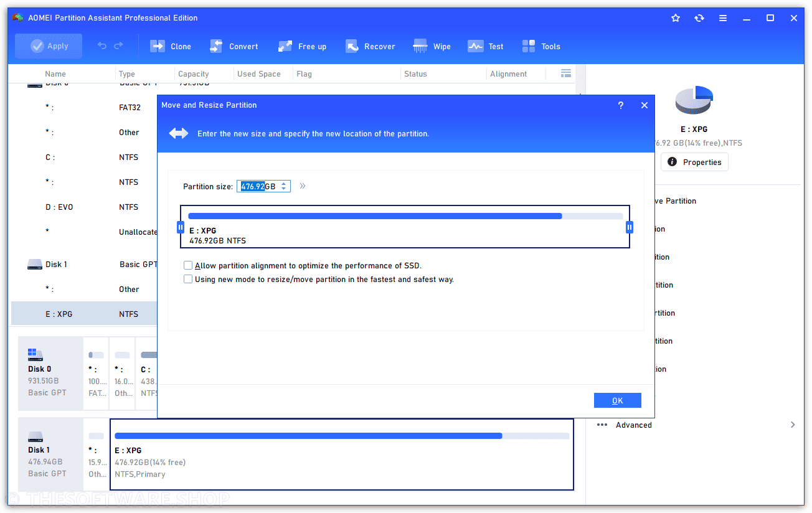
Task: Click the Name column header
Action: pyautogui.click(x=55, y=73)
